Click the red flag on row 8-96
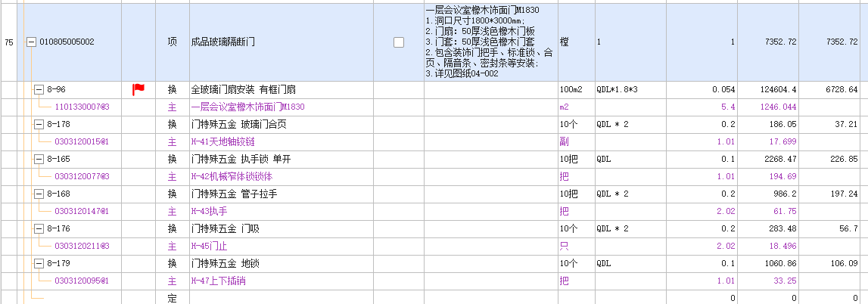Viewport: 868px width, 304px height. [x=138, y=89]
